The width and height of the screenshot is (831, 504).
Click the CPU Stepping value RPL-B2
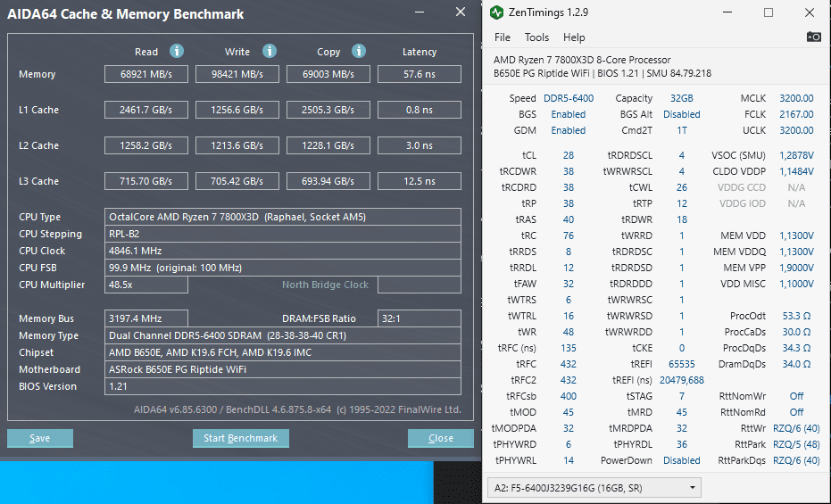point(282,234)
